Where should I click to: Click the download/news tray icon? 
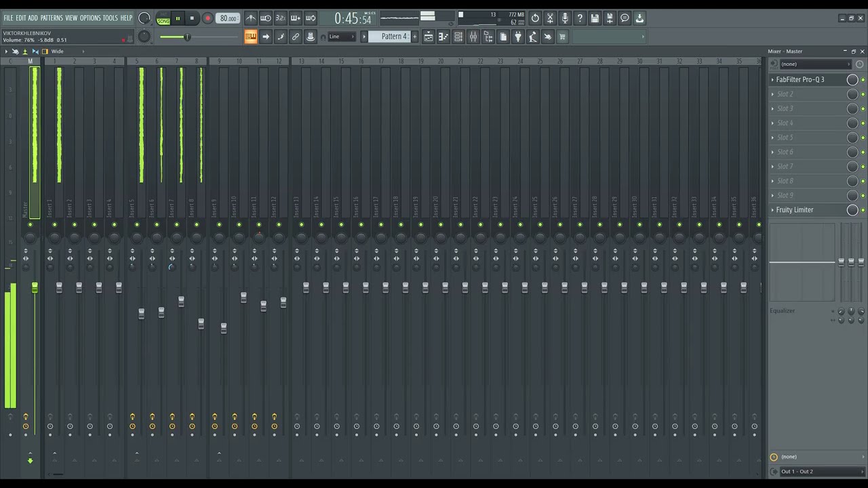pos(639,18)
